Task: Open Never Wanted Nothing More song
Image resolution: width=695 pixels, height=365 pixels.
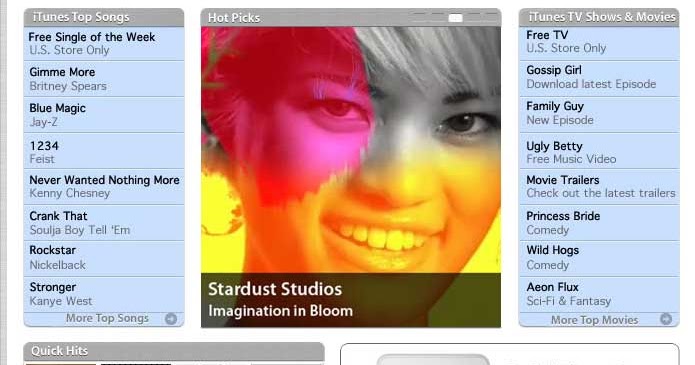Action: pyautogui.click(x=104, y=187)
